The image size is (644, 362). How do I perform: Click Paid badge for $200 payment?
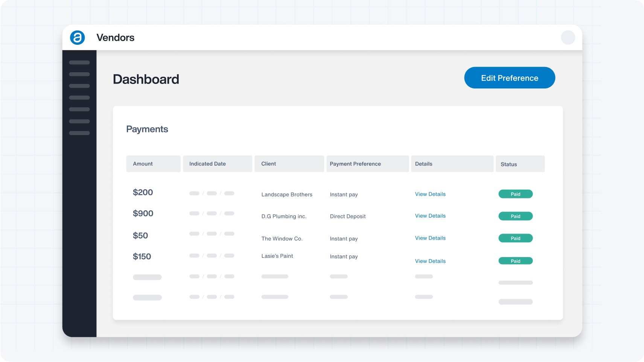[x=515, y=194]
